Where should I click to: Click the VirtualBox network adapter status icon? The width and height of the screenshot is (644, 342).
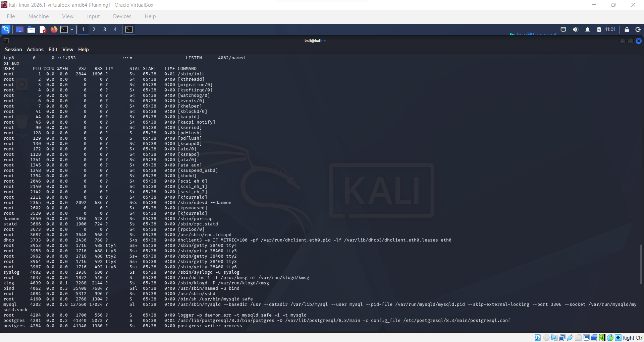coord(562,338)
